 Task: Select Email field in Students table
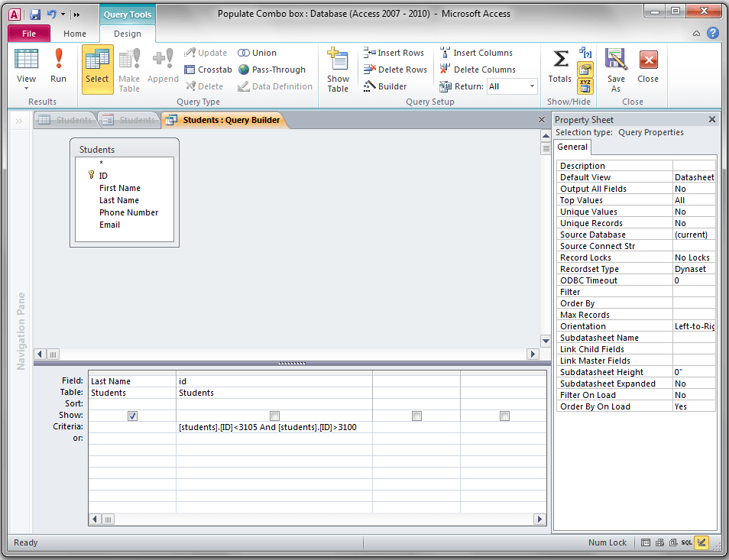click(110, 225)
